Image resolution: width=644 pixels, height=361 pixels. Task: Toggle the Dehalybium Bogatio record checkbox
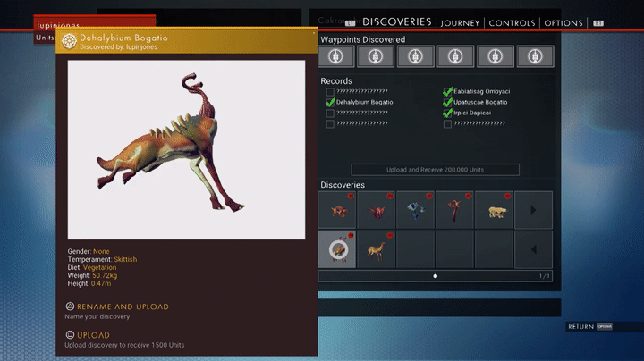click(330, 102)
